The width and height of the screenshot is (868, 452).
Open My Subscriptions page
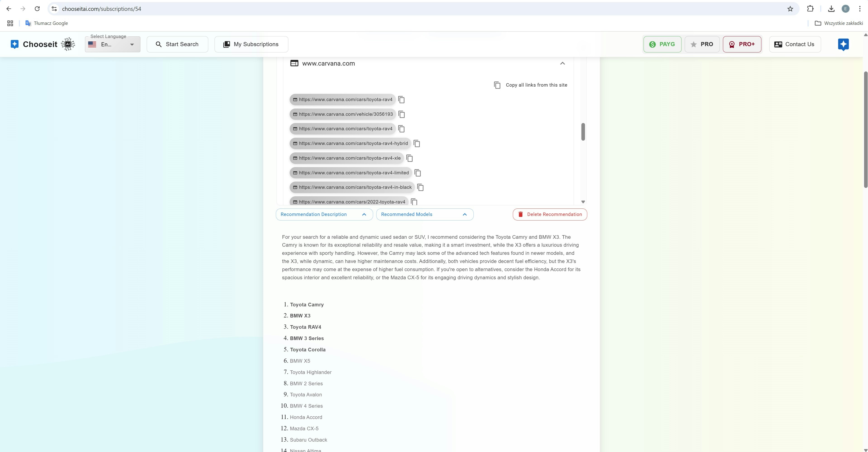251,44
